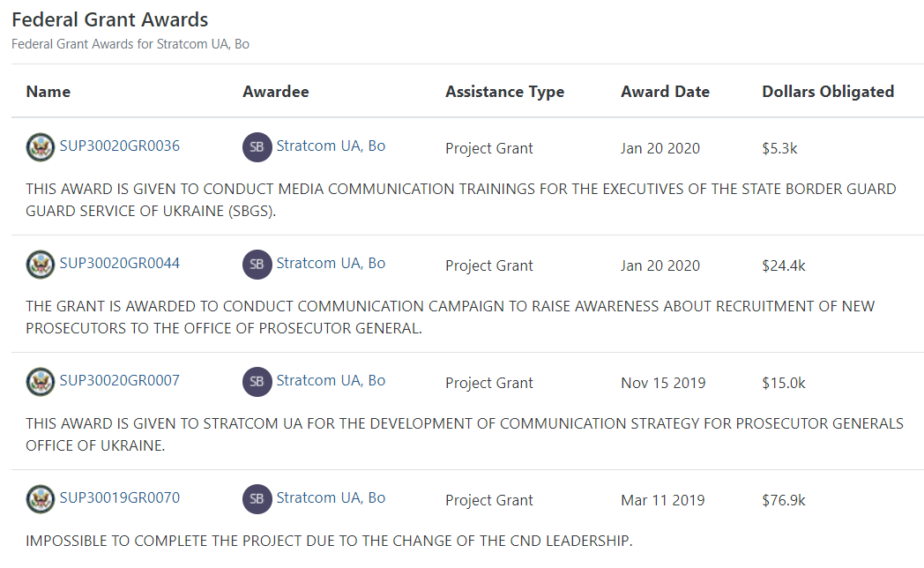
Task: Open grant SUP30020GR0007 link
Action: coord(119,381)
